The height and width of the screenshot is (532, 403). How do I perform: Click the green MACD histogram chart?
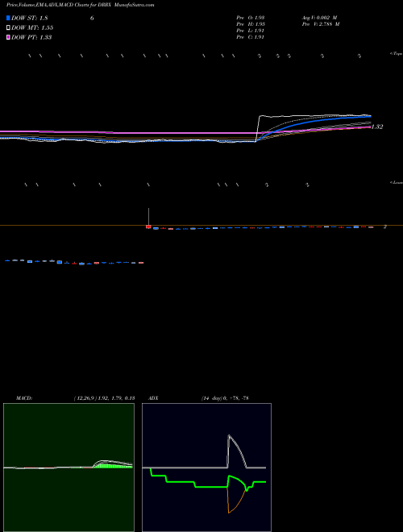(x=69, y=468)
